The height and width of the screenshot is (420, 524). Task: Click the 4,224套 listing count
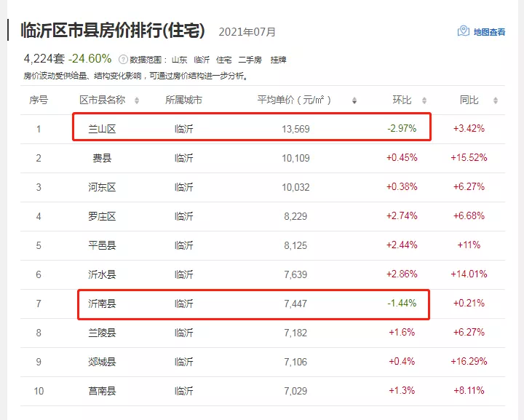[x=44, y=59]
